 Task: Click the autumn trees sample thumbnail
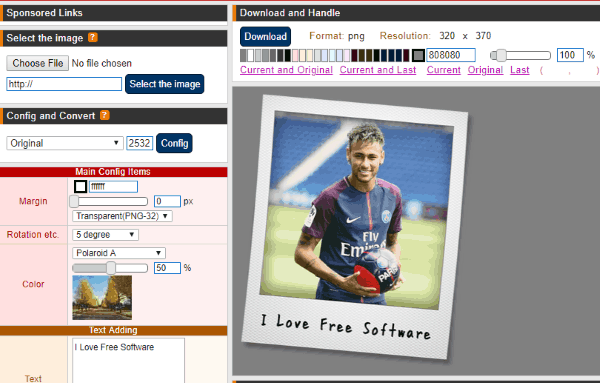102,297
